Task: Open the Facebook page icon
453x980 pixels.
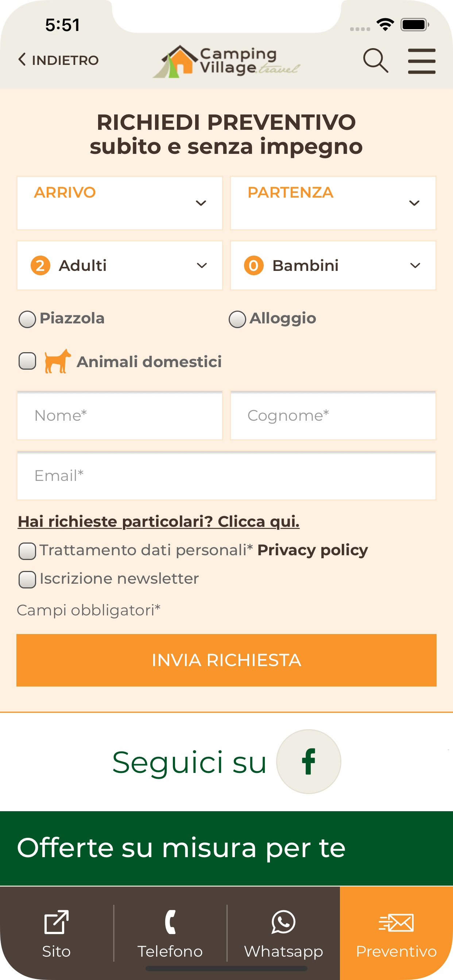Action: 308,761
